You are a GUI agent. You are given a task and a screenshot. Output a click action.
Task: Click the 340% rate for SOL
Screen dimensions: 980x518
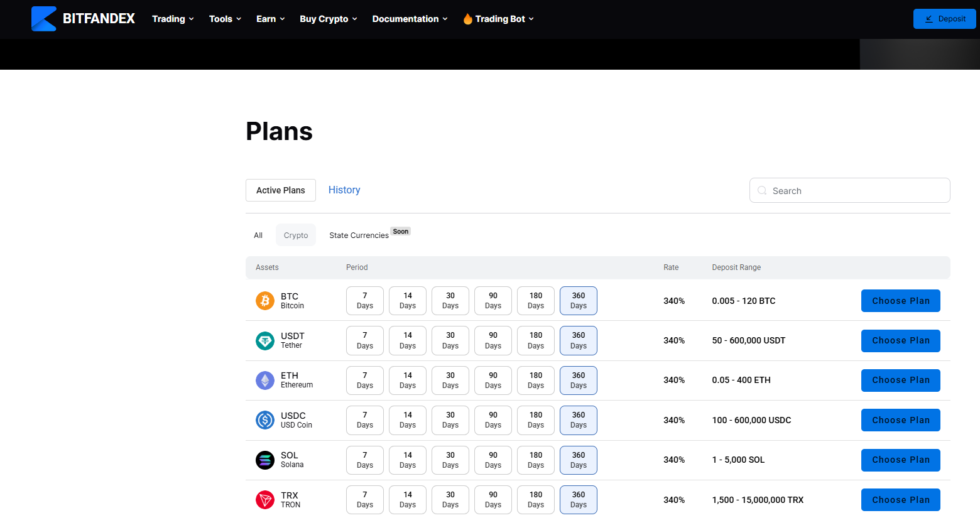click(x=674, y=460)
